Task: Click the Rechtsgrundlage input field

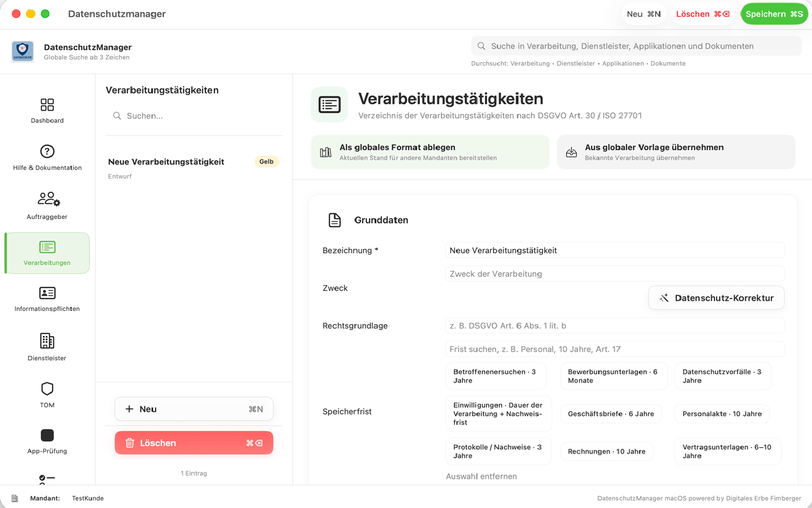Action: coord(615,326)
